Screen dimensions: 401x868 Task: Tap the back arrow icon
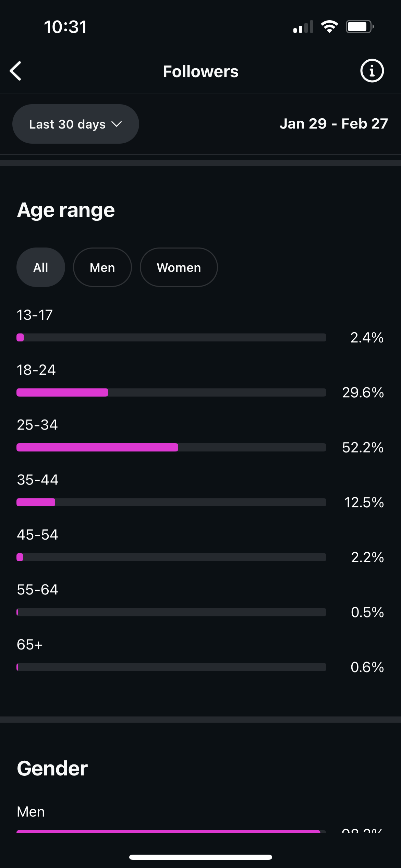[x=16, y=71]
